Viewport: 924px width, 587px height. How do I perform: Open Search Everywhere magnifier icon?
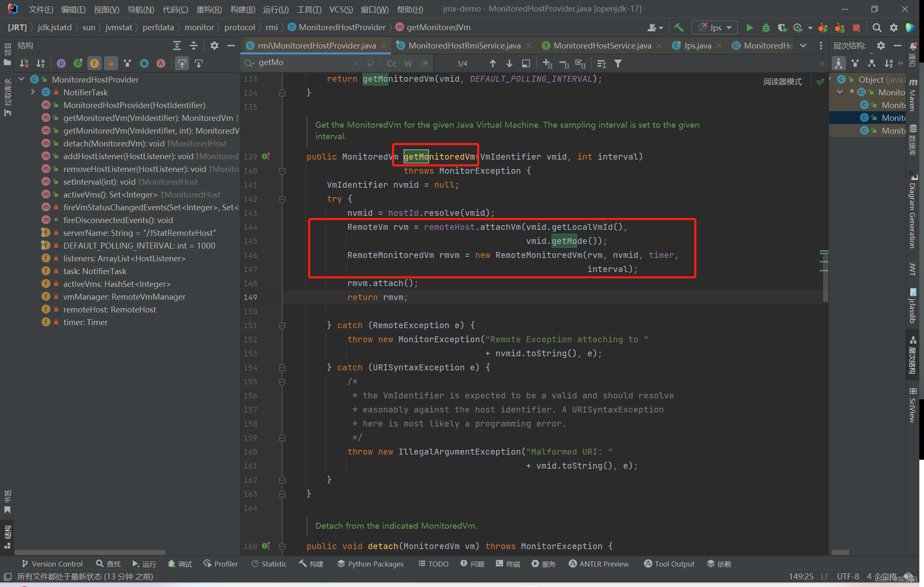877,28
